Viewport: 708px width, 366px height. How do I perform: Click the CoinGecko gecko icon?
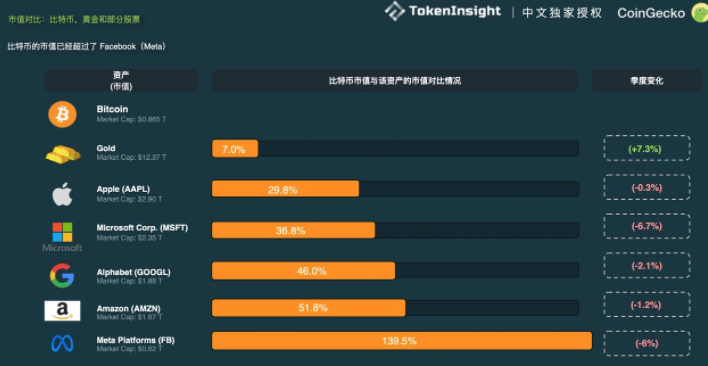coord(699,13)
